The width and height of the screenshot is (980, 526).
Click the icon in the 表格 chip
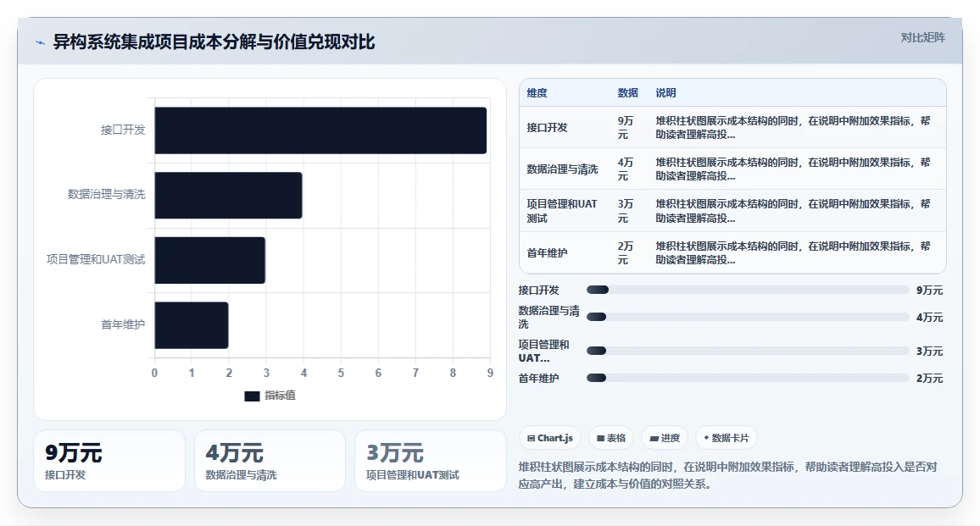click(600, 439)
